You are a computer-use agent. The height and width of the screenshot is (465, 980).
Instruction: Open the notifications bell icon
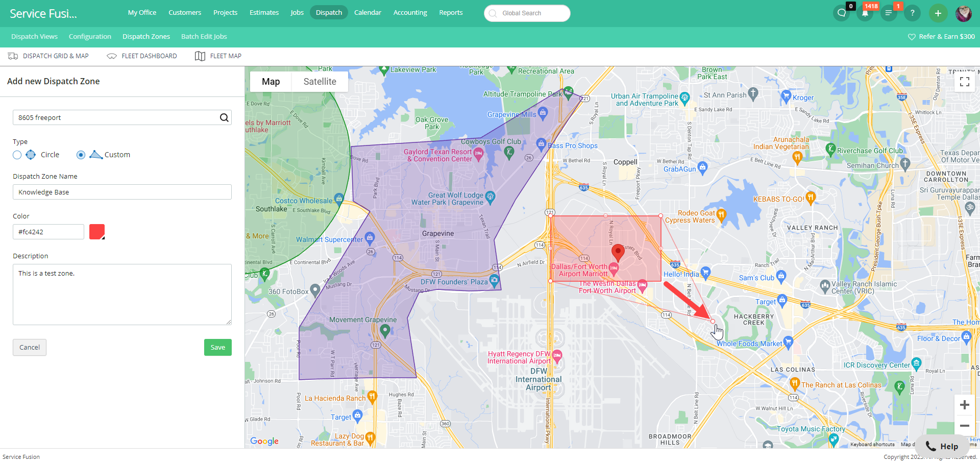pos(865,13)
